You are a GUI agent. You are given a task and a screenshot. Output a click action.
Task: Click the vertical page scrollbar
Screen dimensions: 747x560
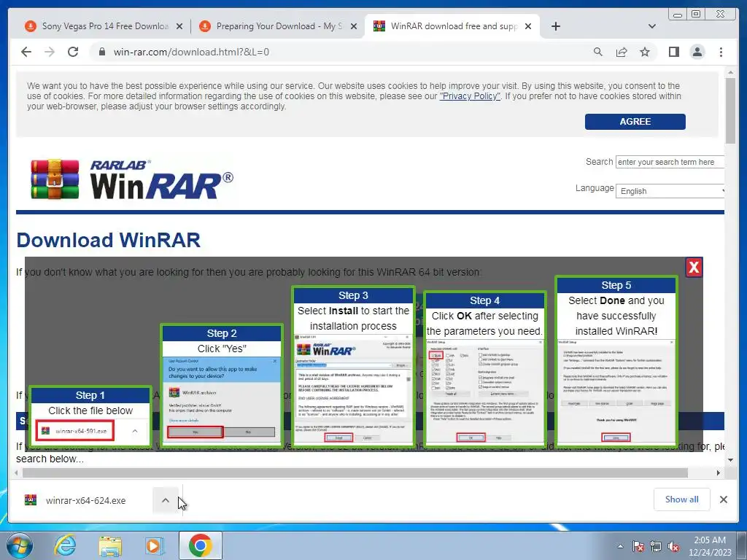(730, 111)
